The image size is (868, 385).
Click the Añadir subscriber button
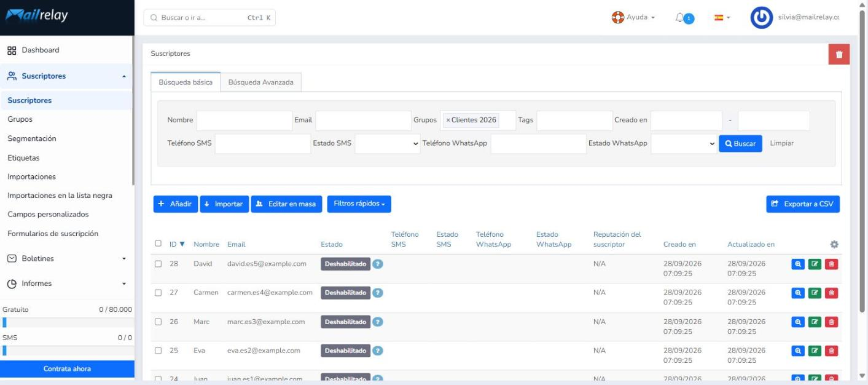point(176,204)
